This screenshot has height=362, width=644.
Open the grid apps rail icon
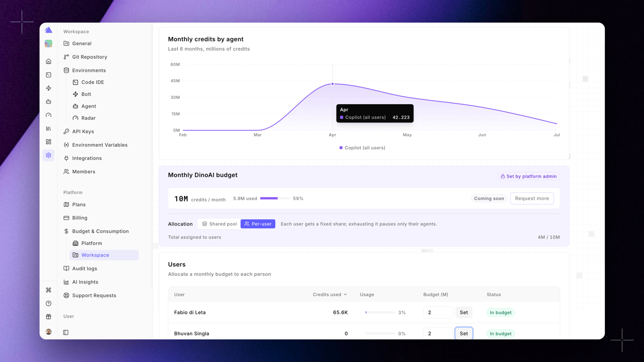(x=49, y=142)
